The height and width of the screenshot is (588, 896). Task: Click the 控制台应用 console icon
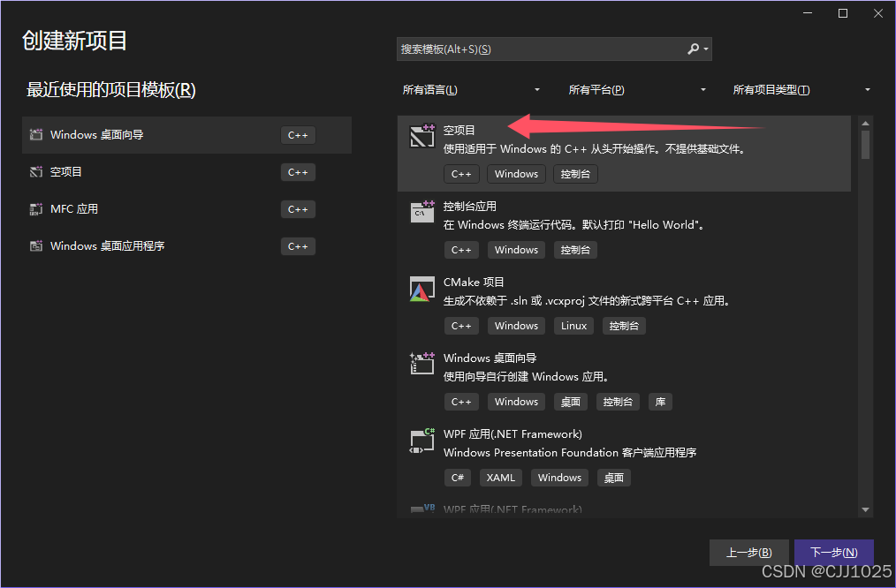click(421, 213)
